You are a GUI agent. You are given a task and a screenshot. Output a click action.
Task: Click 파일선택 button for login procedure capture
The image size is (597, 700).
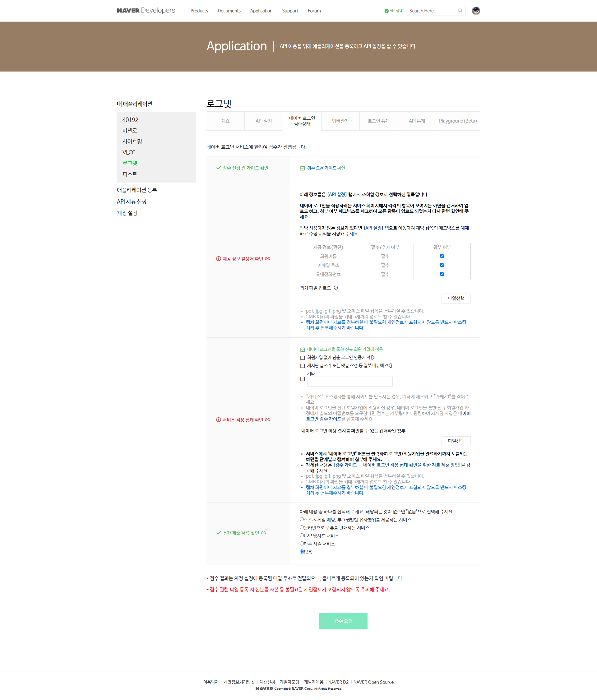pos(456,441)
